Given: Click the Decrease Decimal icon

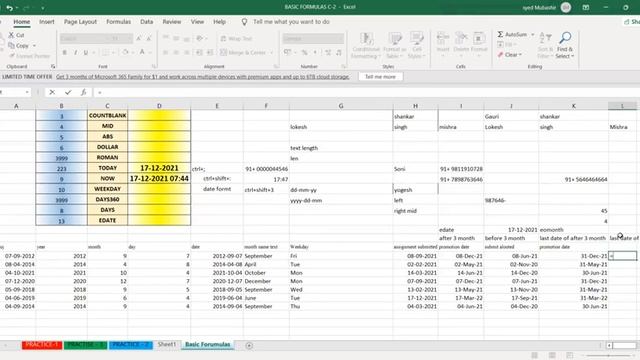Looking at the screenshot, I should click(339, 52).
